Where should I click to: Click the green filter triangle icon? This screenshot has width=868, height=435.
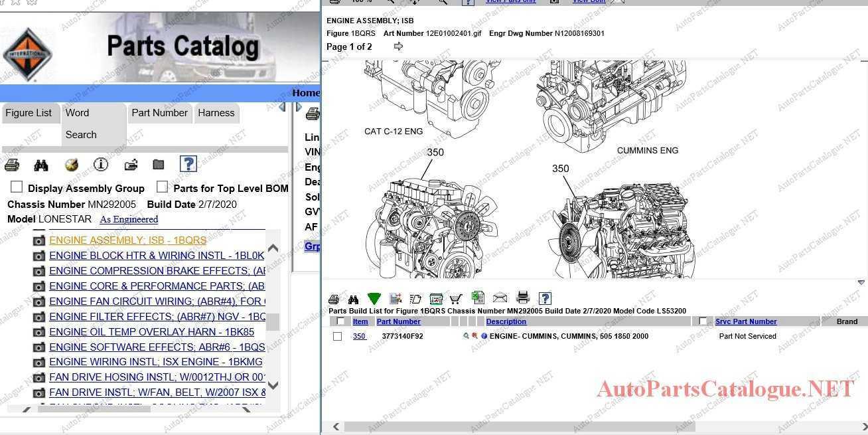[374, 299]
